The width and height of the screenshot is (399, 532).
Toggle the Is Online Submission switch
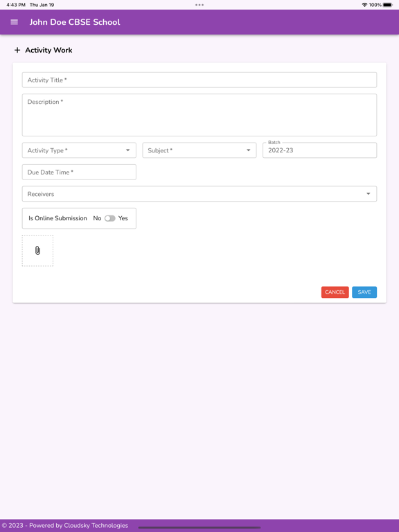point(110,218)
